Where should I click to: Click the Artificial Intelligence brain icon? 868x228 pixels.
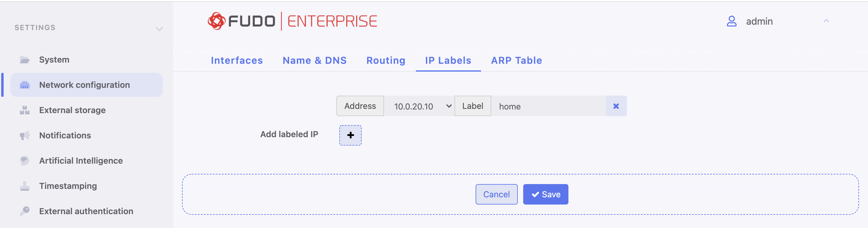pyautogui.click(x=25, y=161)
